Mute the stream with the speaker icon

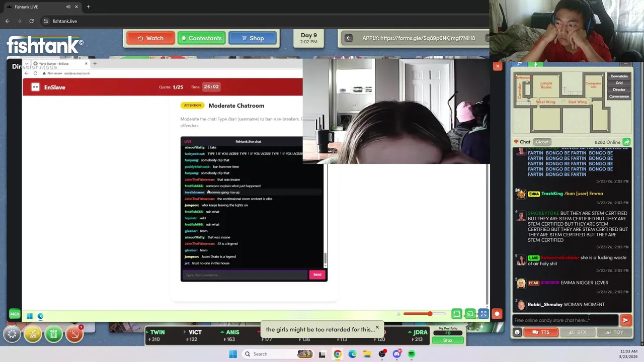tap(397, 314)
